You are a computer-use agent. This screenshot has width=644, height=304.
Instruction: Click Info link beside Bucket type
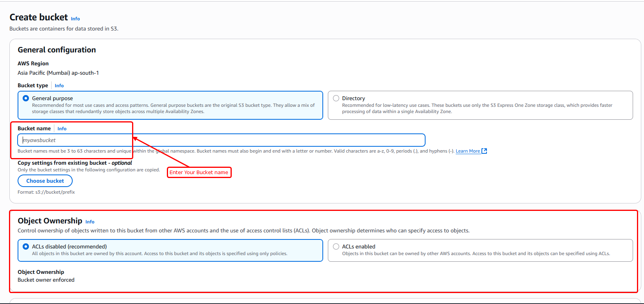[x=59, y=86]
